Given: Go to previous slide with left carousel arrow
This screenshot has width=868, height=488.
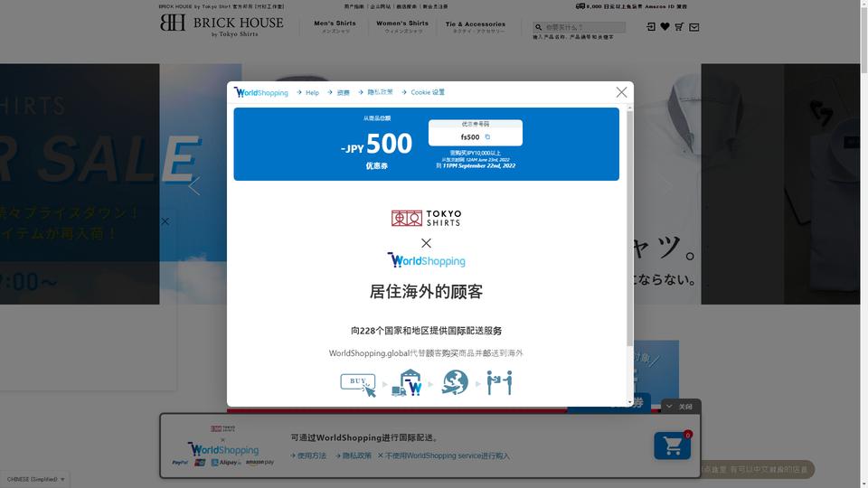Looking at the screenshot, I should (x=193, y=186).
